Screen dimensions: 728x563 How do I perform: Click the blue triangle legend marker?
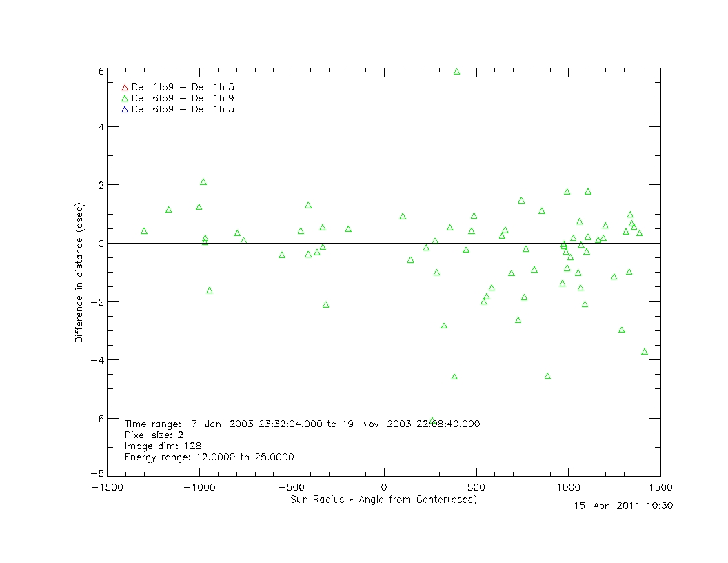click(x=125, y=110)
